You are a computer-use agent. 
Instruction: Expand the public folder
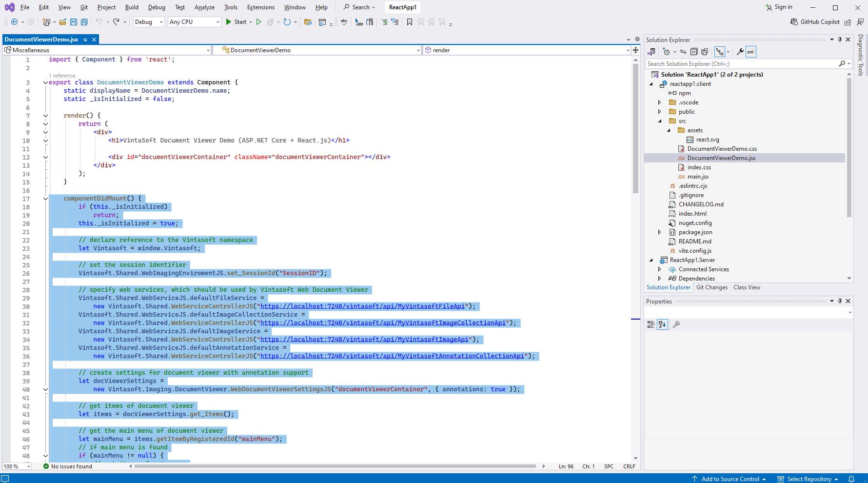point(659,112)
